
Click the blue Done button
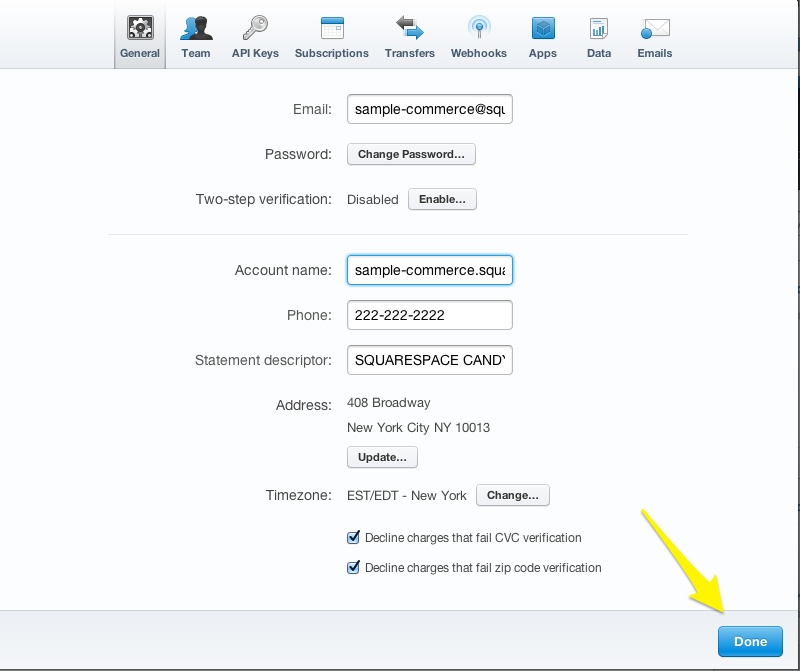(x=750, y=642)
